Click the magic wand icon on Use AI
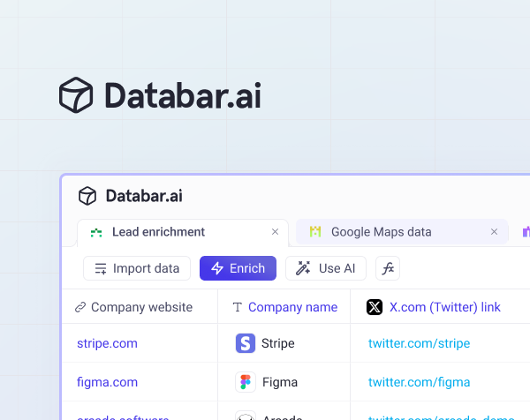This screenshot has height=420, width=530. tap(303, 268)
